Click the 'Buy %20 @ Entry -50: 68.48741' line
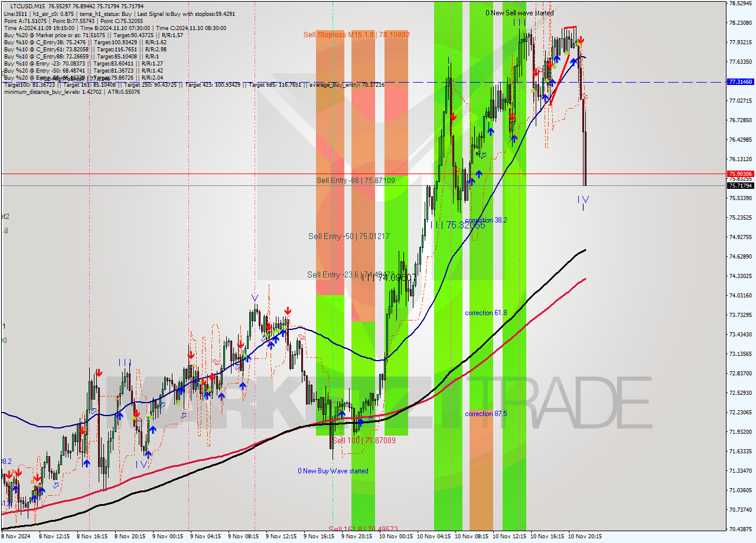Screen dimensions: 756x543 click(83, 70)
